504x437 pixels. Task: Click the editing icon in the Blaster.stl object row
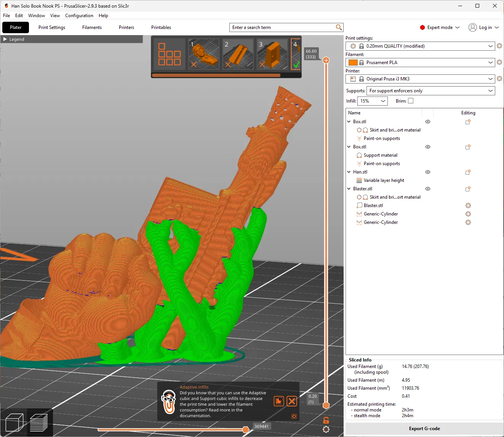pos(468,189)
